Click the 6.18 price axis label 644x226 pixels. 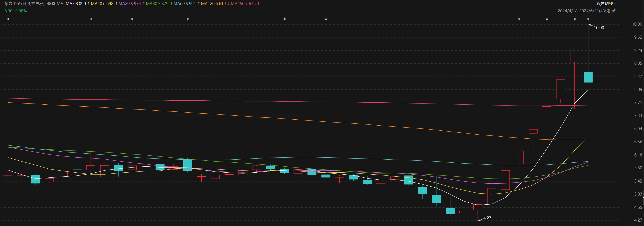pyautogui.click(x=638, y=155)
